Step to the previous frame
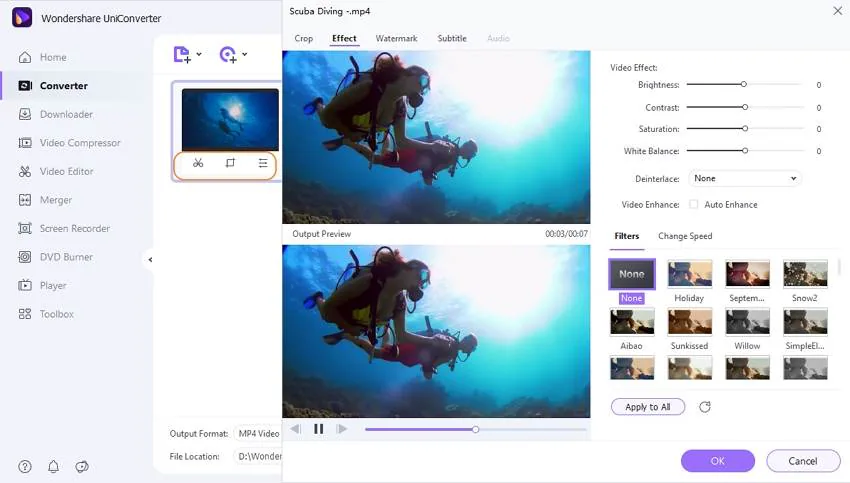This screenshot has width=850, height=483. pos(295,429)
